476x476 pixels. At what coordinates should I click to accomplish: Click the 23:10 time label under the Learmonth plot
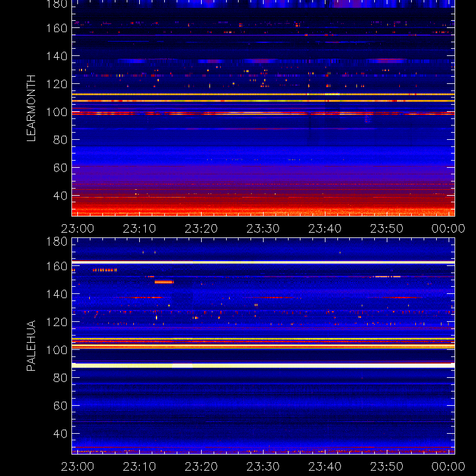coord(139,228)
